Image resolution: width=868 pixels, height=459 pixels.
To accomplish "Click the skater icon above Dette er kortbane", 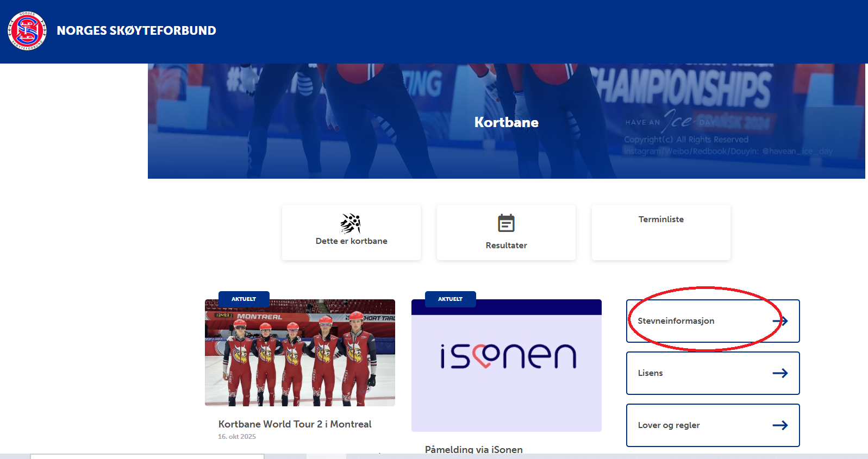I will tap(351, 223).
